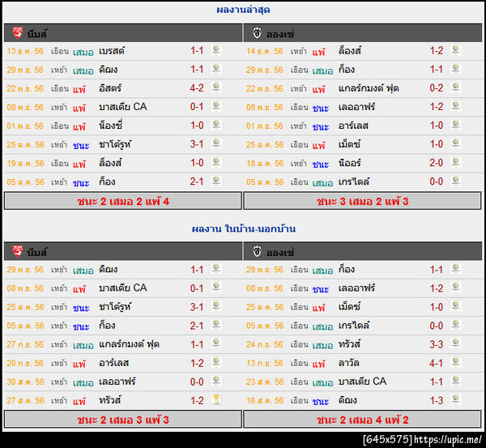The height and width of the screenshot is (448, 486).
Task: Click the heading 'ผลงาน ในบ้าน-นอกบ้าน'
Action: click(244, 228)
